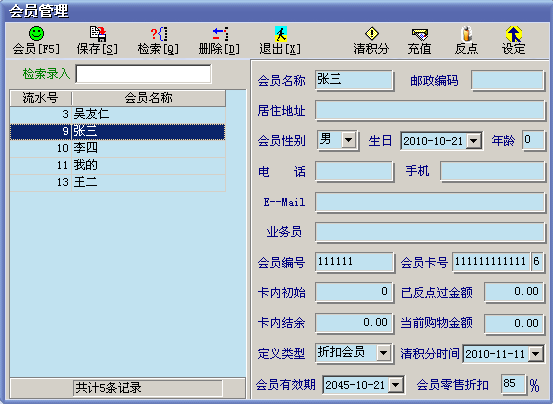Expand the 会员有效期 date dropdown

396,385
